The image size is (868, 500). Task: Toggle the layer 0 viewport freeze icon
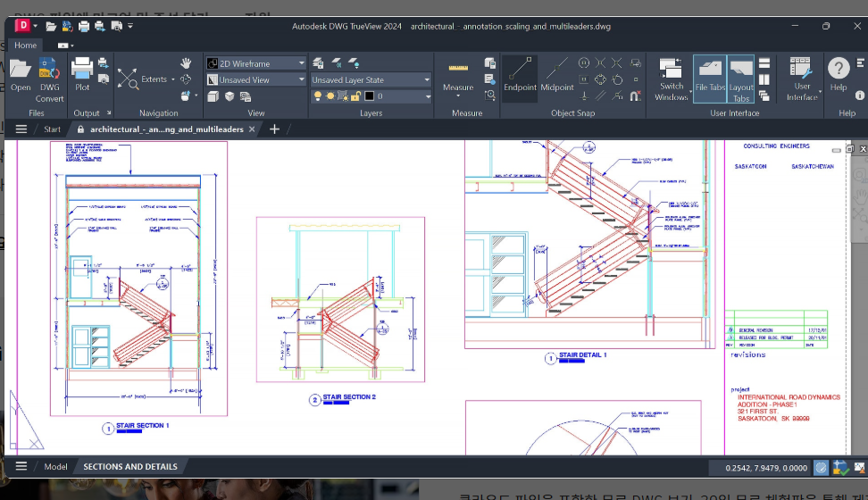coord(343,96)
